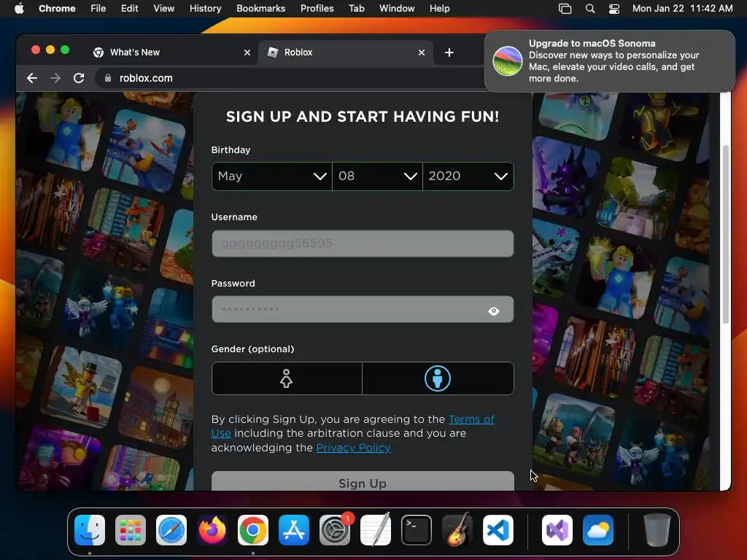Screen dimensions: 747x560
Task: Open the birthday month dropdown showing May
Action: [272, 176]
